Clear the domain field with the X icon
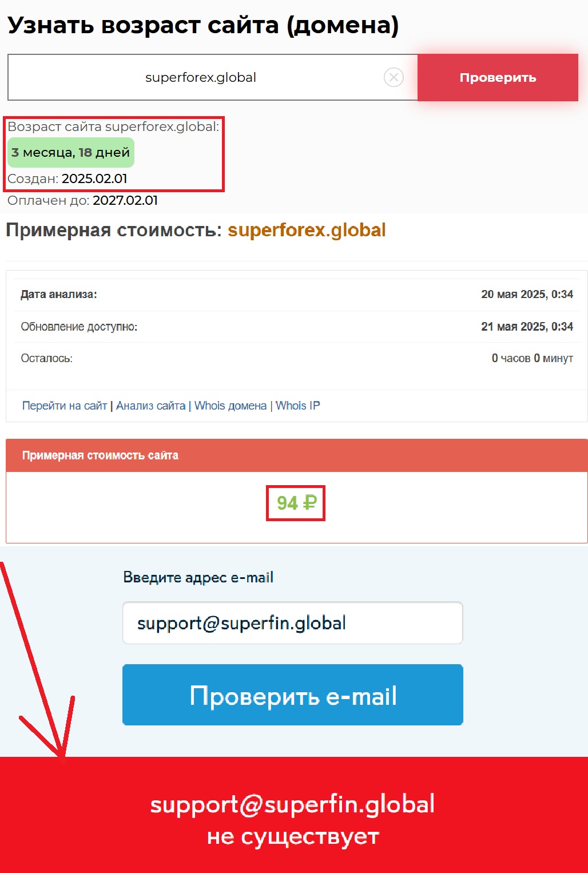The height and width of the screenshot is (873, 588). (394, 77)
